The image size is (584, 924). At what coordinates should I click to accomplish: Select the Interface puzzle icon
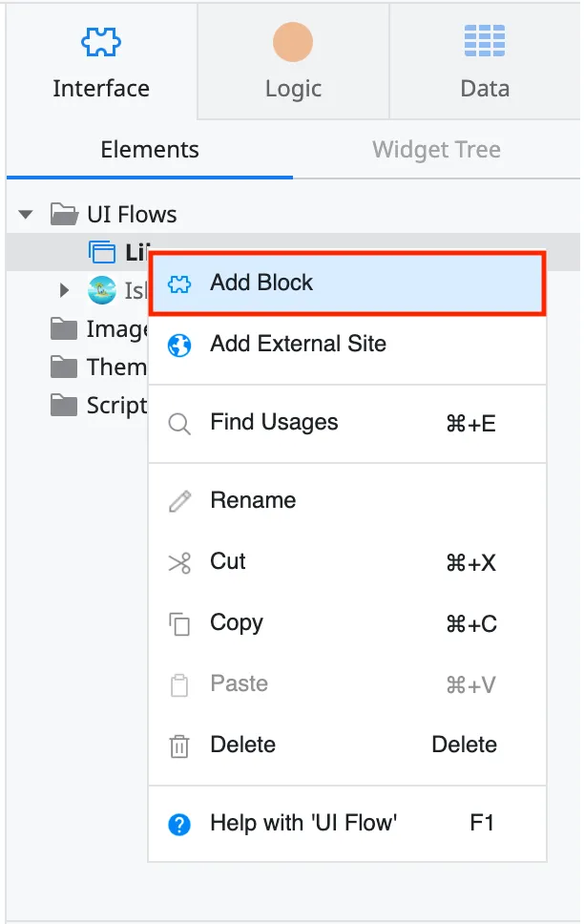pos(99,42)
